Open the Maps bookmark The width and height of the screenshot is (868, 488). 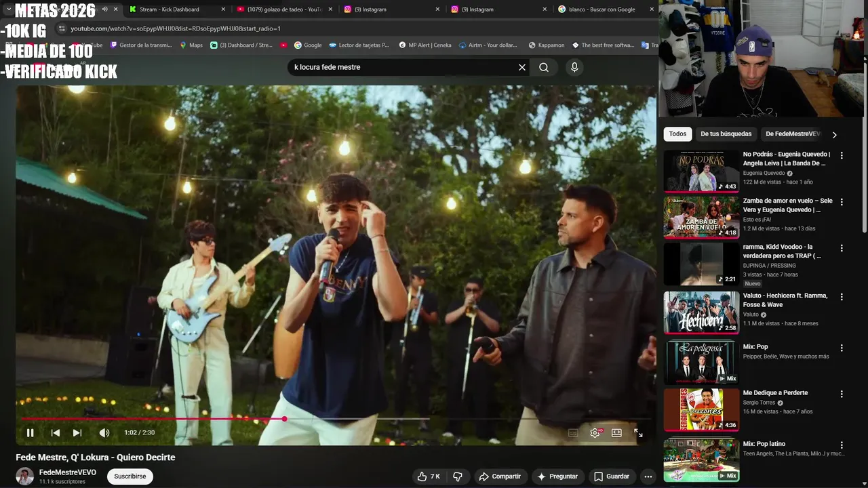(x=191, y=45)
